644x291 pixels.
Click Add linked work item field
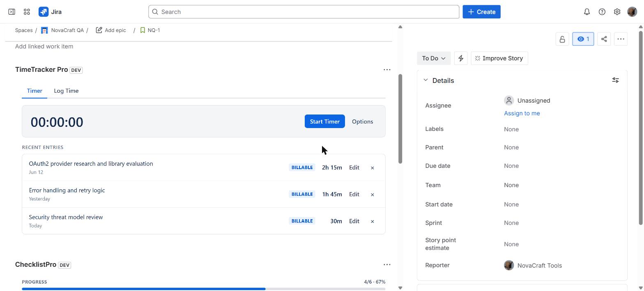pyautogui.click(x=44, y=46)
